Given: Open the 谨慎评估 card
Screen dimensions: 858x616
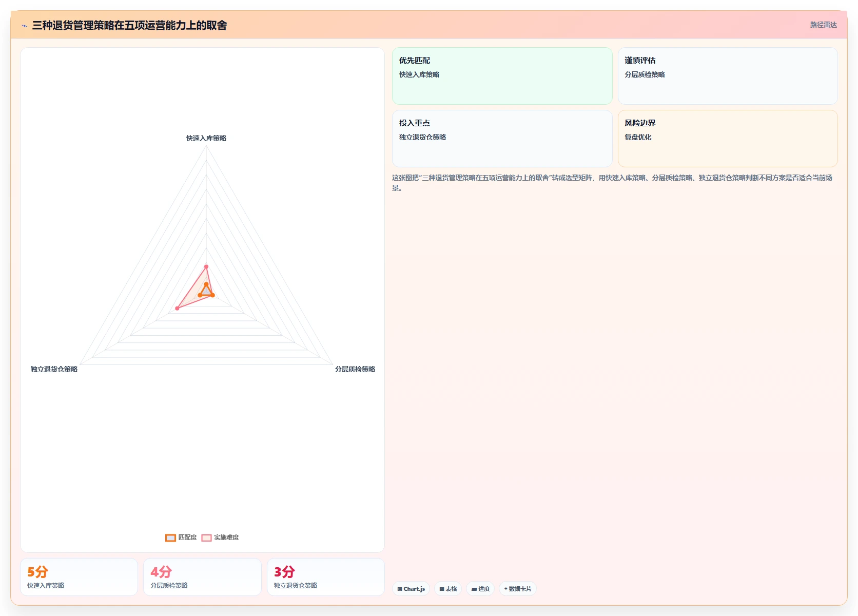Looking at the screenshot, I should (728, 76).
